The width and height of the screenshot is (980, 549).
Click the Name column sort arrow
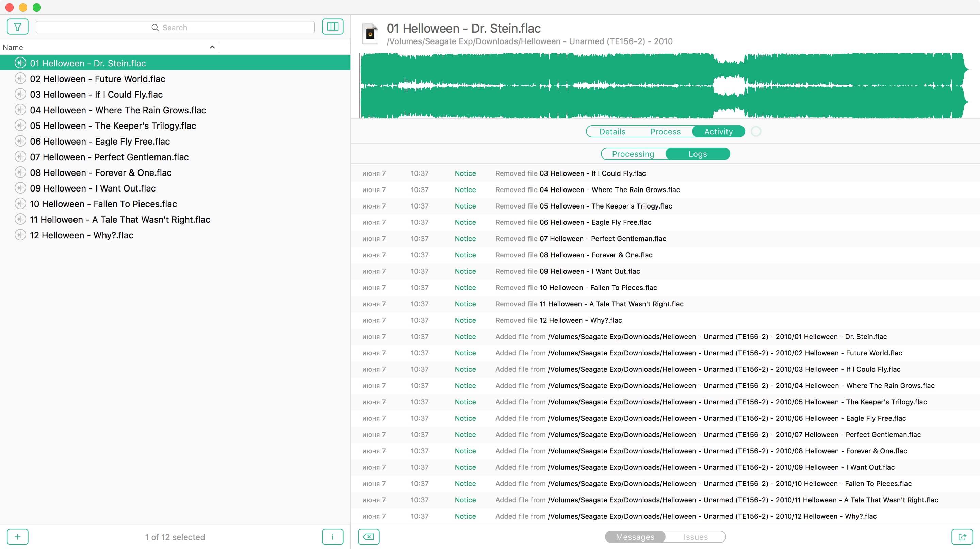[x=212, y=47]
